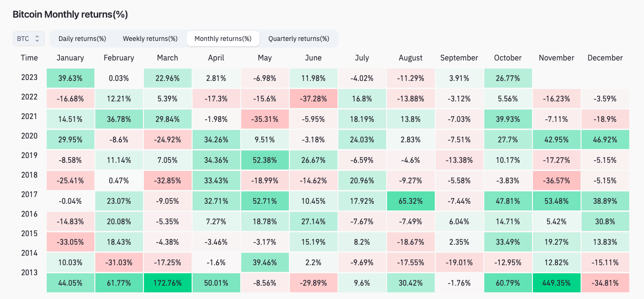Click the -33.05% January 2015 cell

click(70, 242)
